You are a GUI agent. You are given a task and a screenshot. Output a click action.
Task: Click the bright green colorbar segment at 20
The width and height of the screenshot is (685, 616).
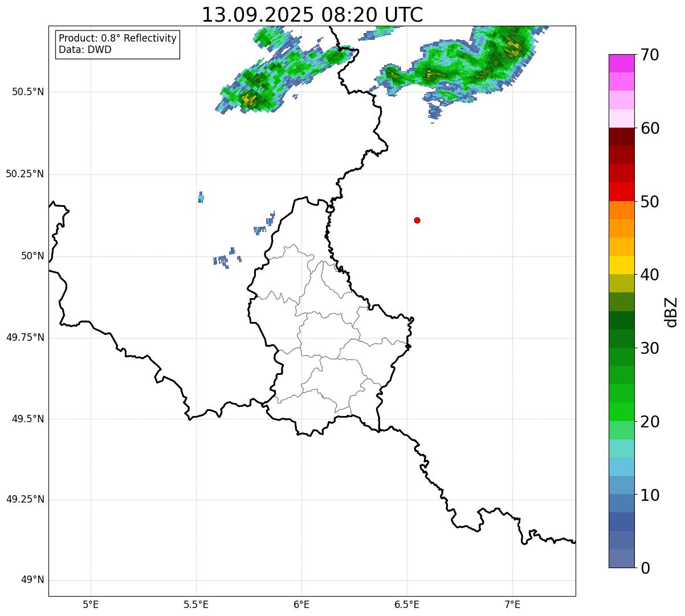621,411
